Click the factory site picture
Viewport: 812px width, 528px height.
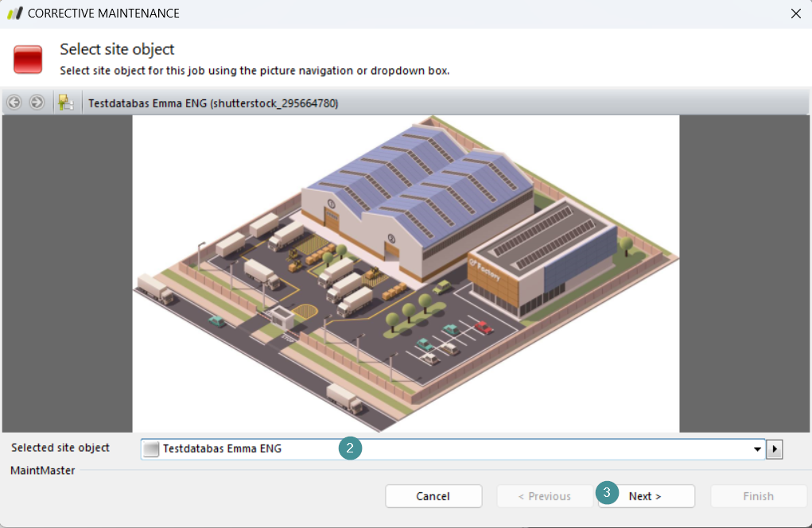[x=406, y=274]
